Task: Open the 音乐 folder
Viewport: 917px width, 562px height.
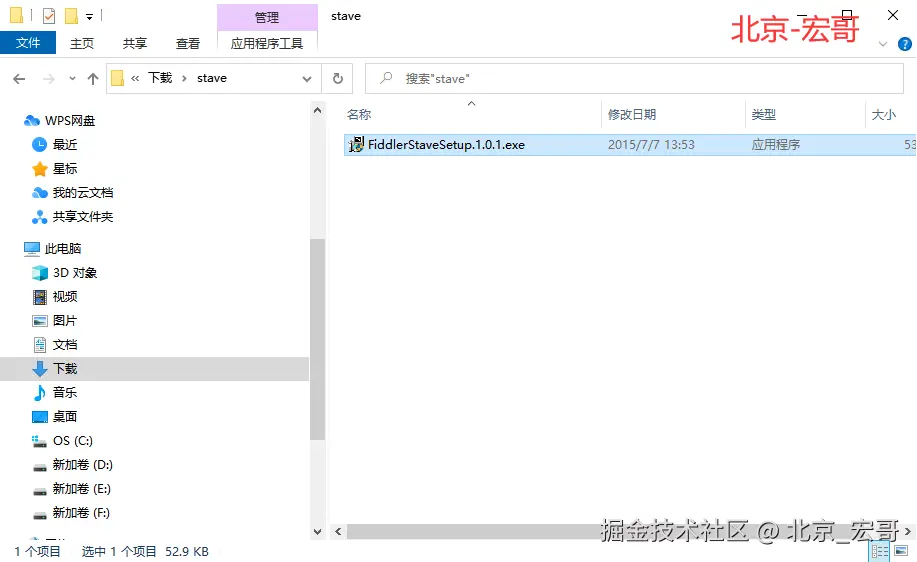Action: pos(64,392)
